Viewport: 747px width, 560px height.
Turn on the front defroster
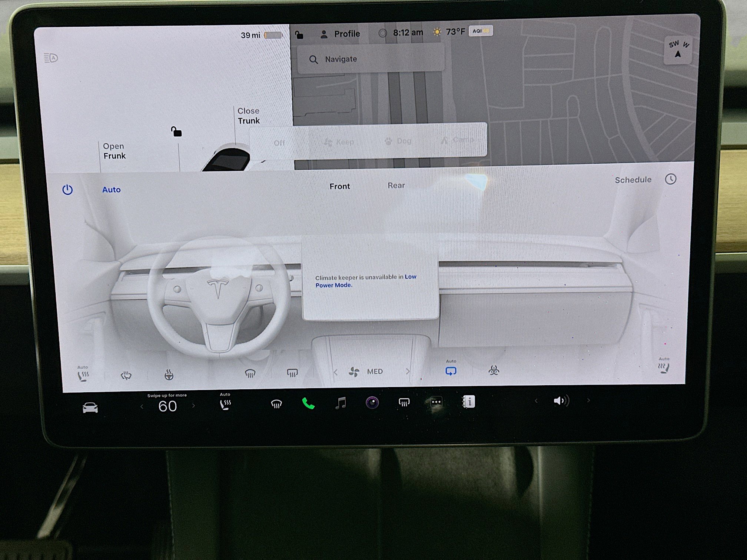pyautogui.click(x=250, y=374)
